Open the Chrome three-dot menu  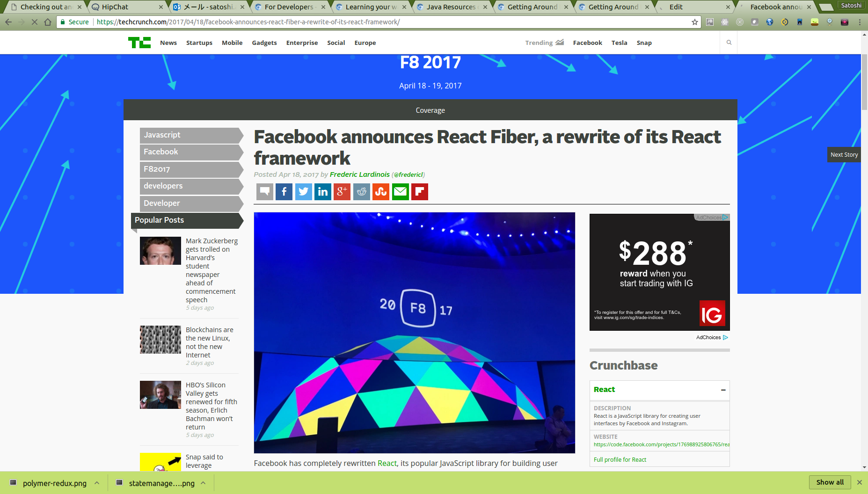(860, 22)
